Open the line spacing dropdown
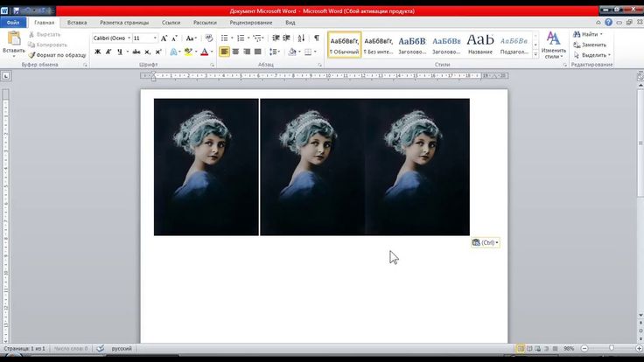This screenshot has width=644, height=362. tap(275, 52)
